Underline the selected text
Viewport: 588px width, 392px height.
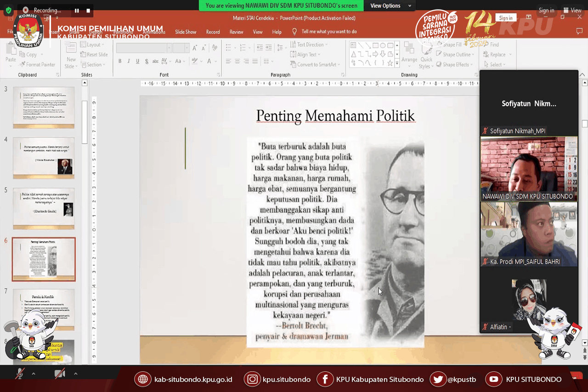coord(137,61)
